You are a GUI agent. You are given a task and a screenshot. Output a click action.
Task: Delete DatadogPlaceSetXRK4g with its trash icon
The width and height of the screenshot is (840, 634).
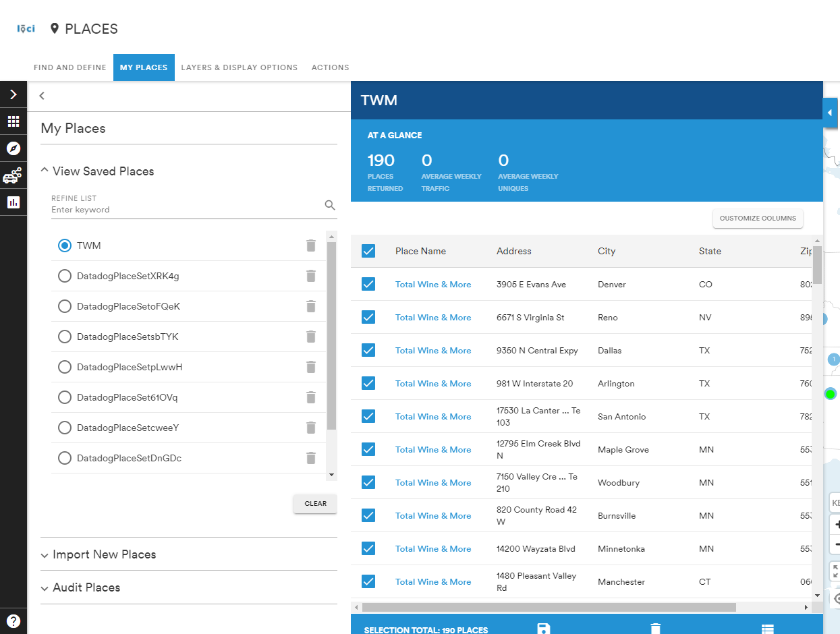311,276
